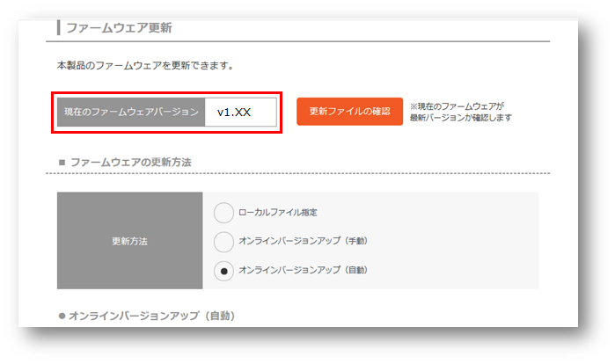Screen dimensions: 615x364
Task: Click the dashed separator under ファームウェアの更新方法
Action: tap(299, 173)
